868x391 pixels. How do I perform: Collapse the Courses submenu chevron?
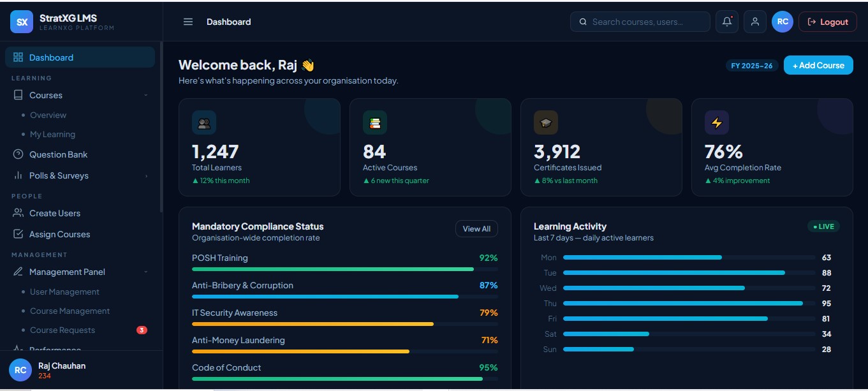[146, 95]
